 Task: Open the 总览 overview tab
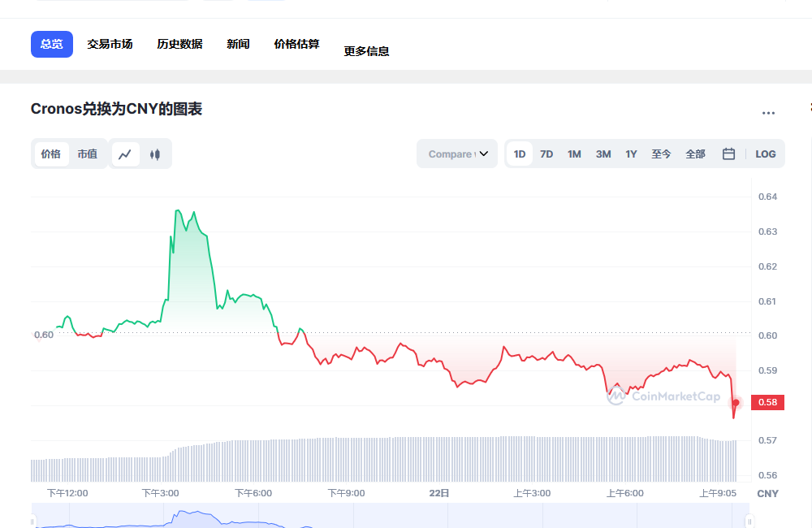click(x=52, y=44)
